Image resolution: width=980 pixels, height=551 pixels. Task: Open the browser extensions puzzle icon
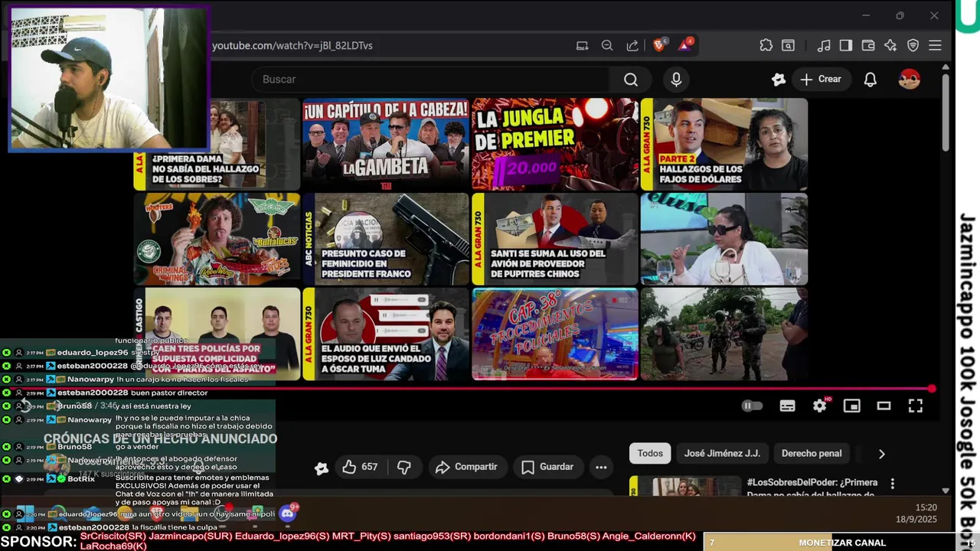pyautogui.click(x=766, y=45)
